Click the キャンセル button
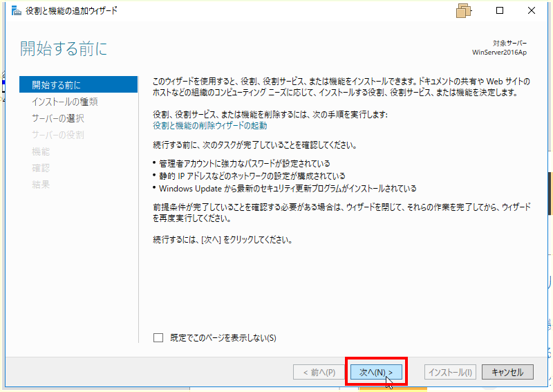The width and height of the screenshot is (553, 392). click(x=507, y=372)
